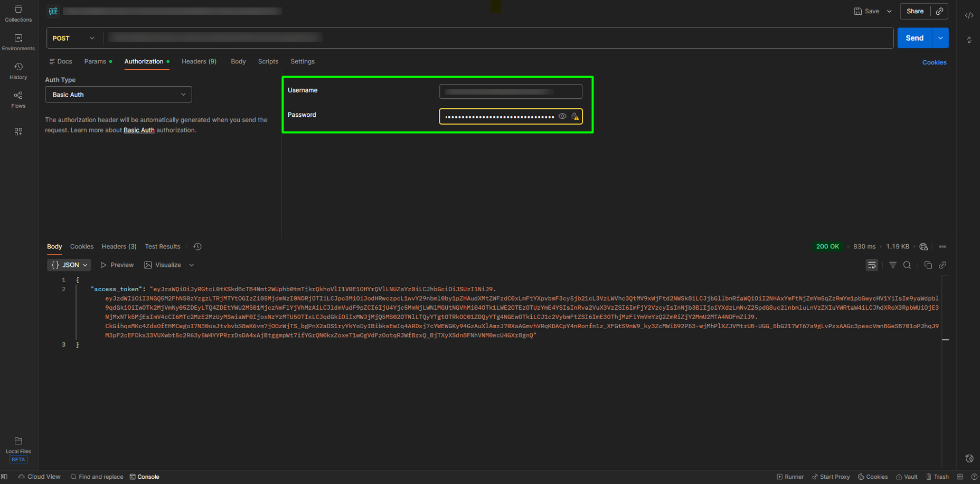Switch to the Test Results tab
Viewport: 980px width, 484px height.
click(x=163, y=247)
